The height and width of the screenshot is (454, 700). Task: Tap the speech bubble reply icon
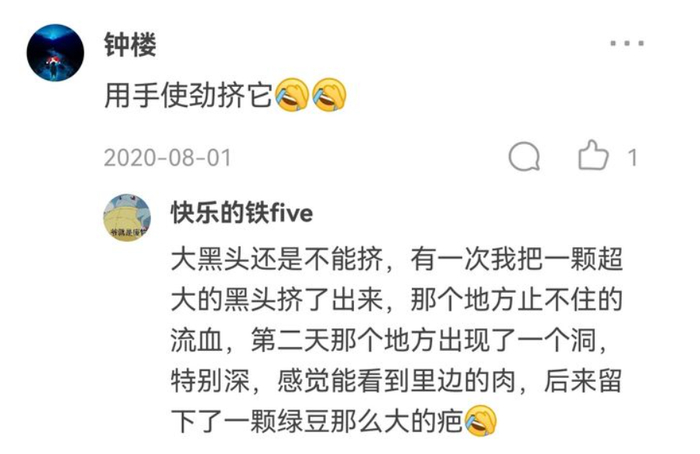[x=524, y=157]
